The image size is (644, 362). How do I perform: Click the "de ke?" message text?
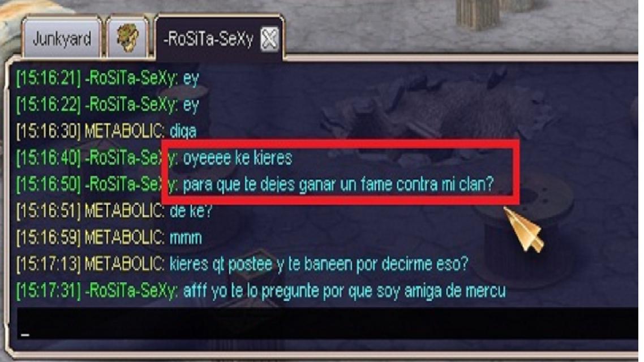tap(191, 212)
